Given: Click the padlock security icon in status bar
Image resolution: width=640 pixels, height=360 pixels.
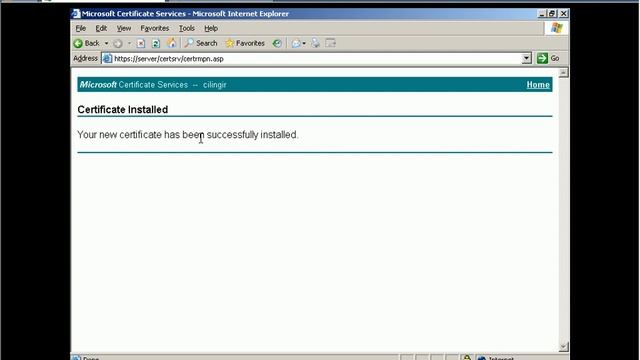Looking at the screenshot, I should [x=467, y=358].
